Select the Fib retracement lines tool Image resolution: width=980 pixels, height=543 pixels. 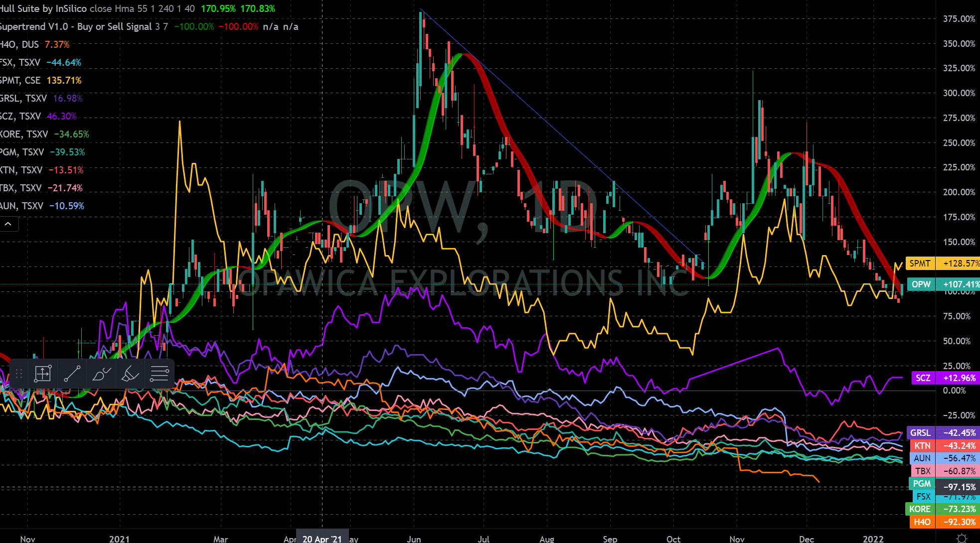click(x=160, y=373)
